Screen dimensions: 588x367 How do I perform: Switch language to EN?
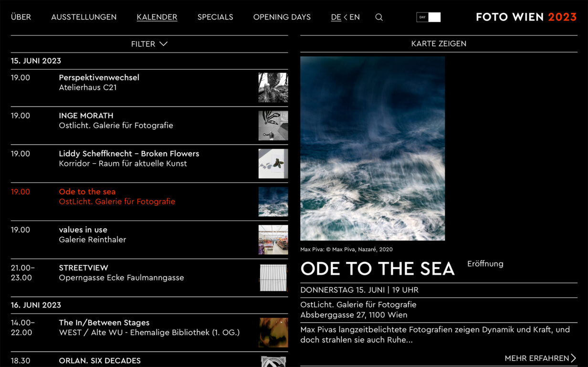click(x=355, y=17)
